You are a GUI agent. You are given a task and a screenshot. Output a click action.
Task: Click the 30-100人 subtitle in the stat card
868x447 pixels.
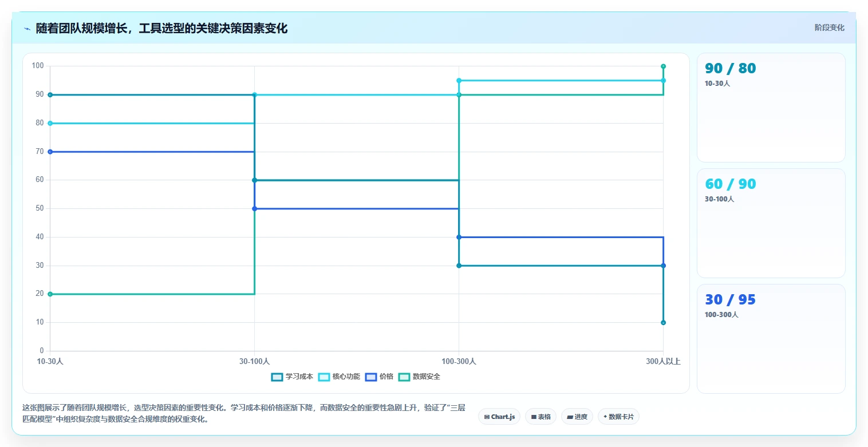[719, 199]
